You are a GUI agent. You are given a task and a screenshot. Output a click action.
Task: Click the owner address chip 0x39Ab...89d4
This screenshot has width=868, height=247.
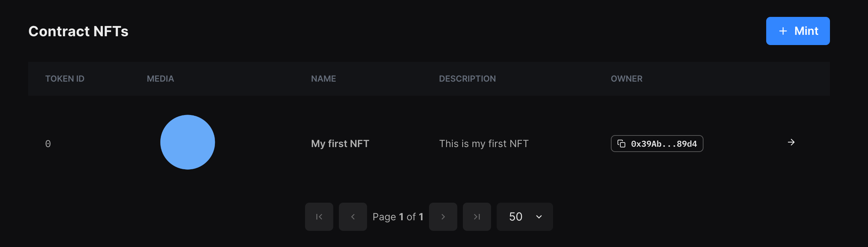click(657, 144)
